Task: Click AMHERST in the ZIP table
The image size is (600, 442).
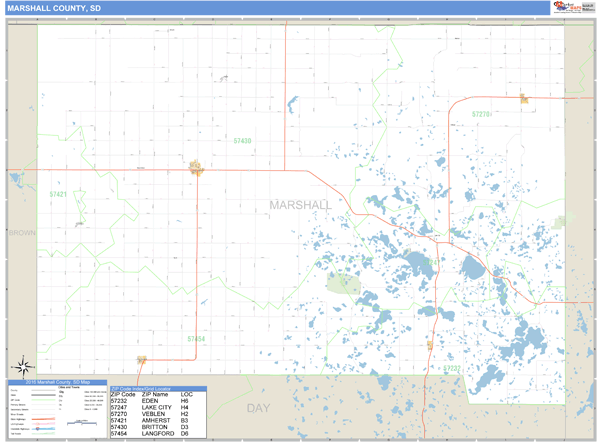Action: click(x=156, y=421)
